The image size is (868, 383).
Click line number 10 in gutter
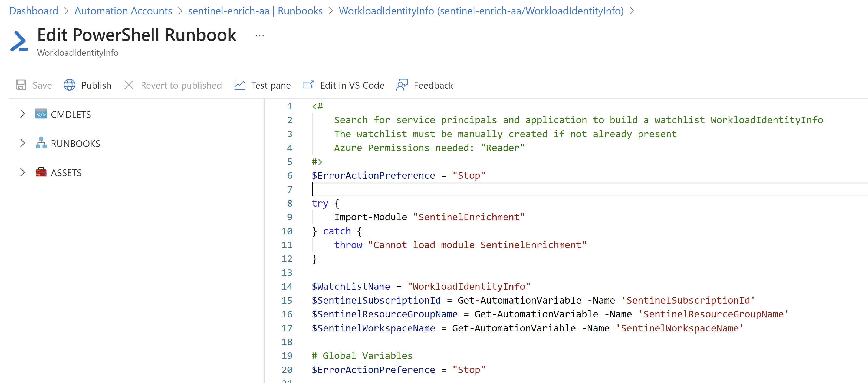[x=287, y=231]
